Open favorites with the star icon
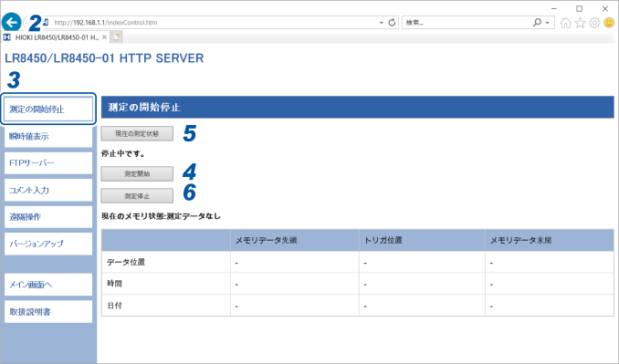This screenshot has height=364, width=619. [x=580, y=23]
